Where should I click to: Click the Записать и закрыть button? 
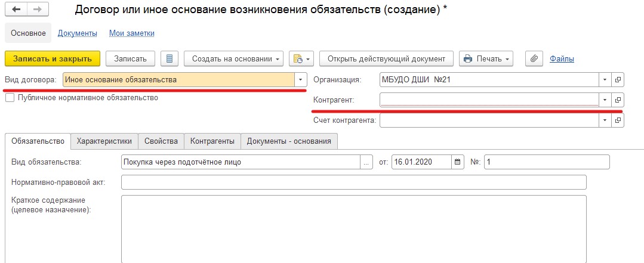[53, 58]
